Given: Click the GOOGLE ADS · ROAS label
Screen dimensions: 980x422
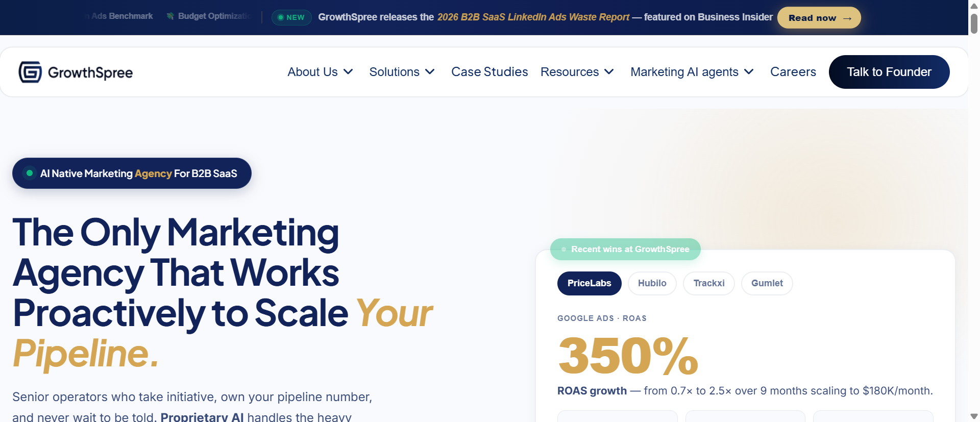Looking at the screenshot, I should (x=602, y=318).
